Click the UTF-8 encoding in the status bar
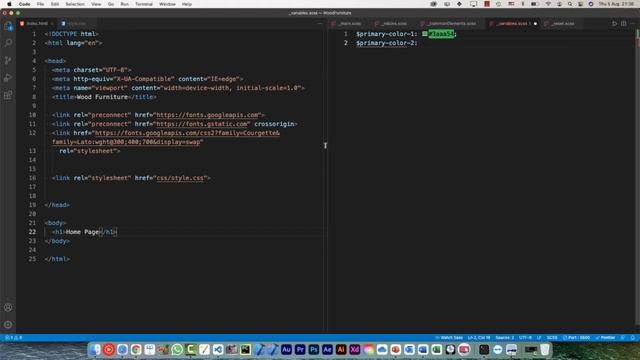The width and height of the screenshot is (640, 360). (525, 338)
